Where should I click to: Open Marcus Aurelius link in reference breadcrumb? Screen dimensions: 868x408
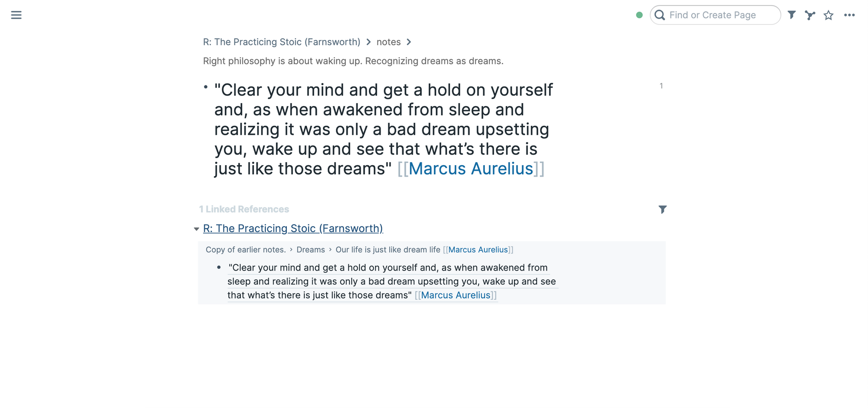[478, 250]
